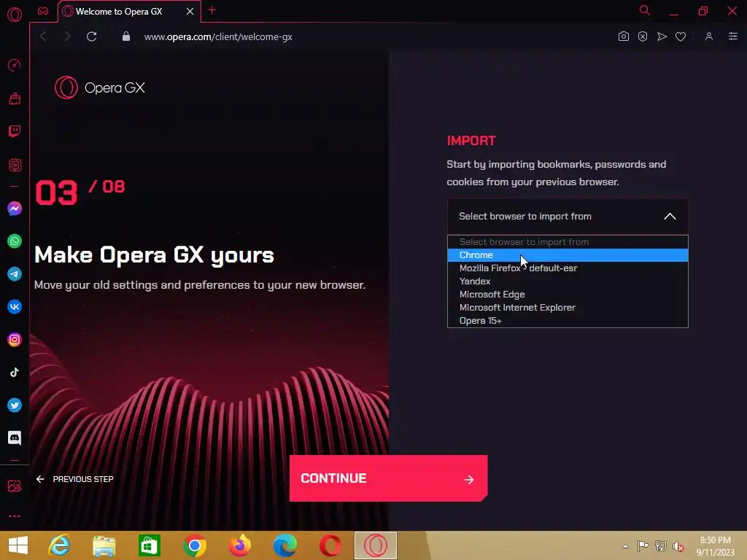Viewport: 747px width, 560px height.
Task: Open sidebar setup three-dots menu
Action: click(15, 516)
